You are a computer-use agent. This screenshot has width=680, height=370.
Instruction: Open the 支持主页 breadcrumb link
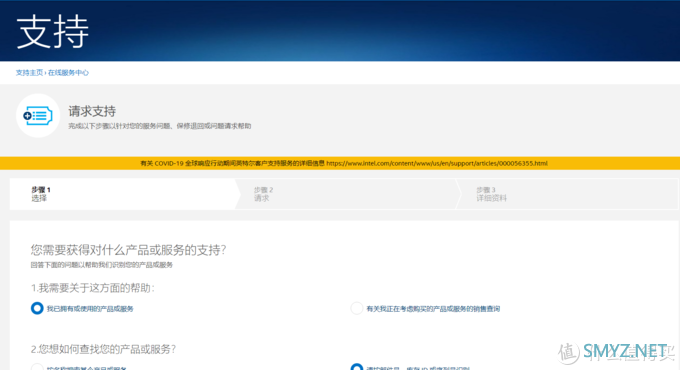[x=29, y=72]
